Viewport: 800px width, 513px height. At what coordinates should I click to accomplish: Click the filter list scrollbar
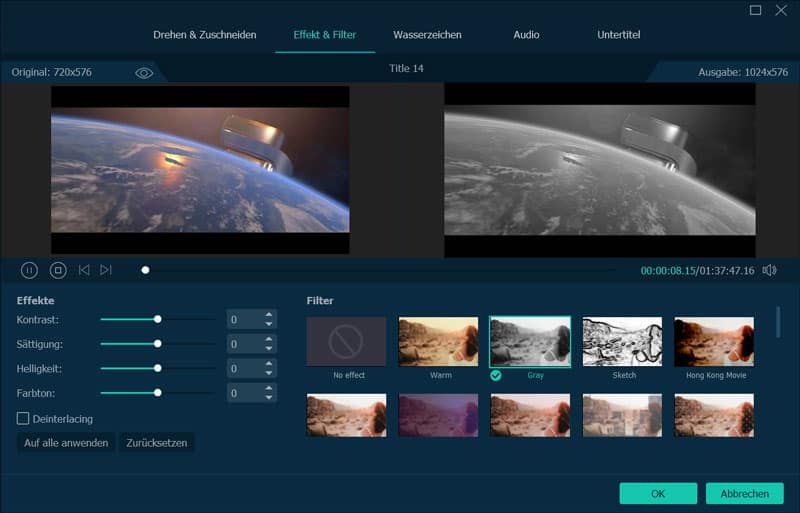click(778, 322)
